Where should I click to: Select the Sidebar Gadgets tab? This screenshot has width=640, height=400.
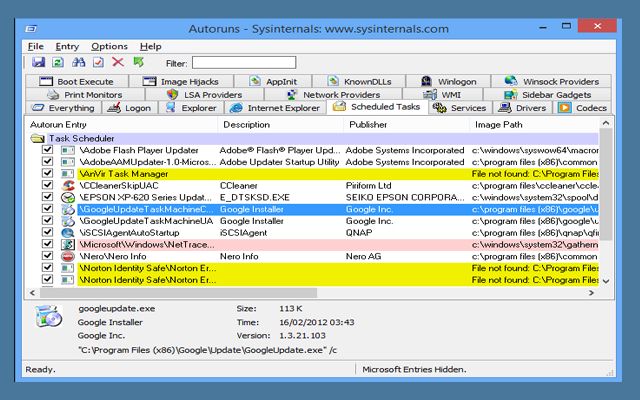pos(548,95)
